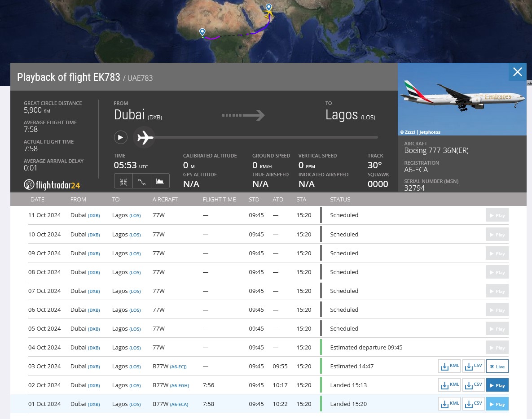Click the yellow aircraft icon on map

(x=269, y=13)
